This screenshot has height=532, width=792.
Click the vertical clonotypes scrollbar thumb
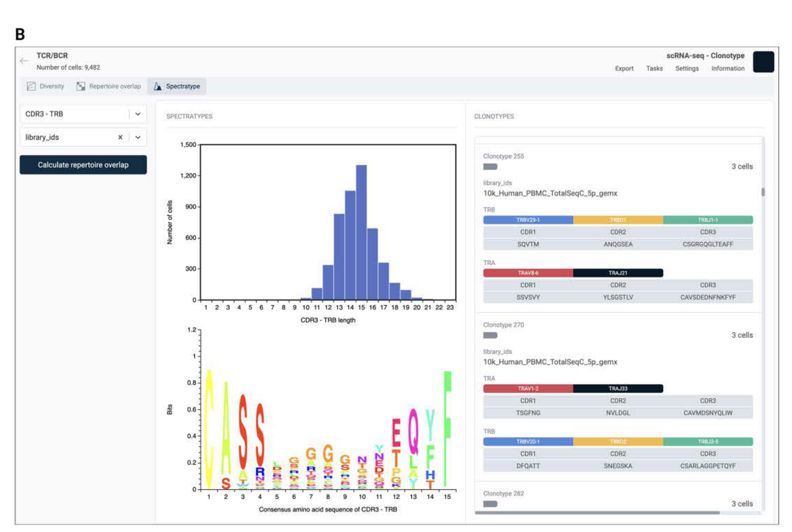pos(763,192)
